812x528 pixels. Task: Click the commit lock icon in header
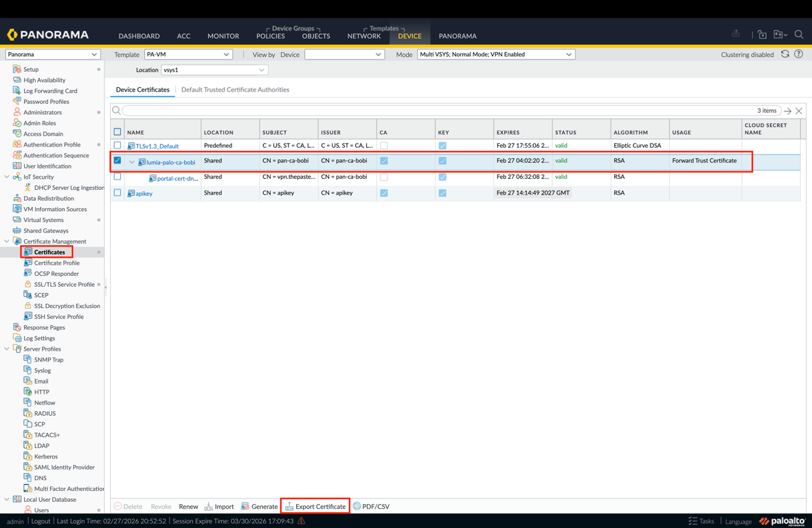(x=762, y=34)
